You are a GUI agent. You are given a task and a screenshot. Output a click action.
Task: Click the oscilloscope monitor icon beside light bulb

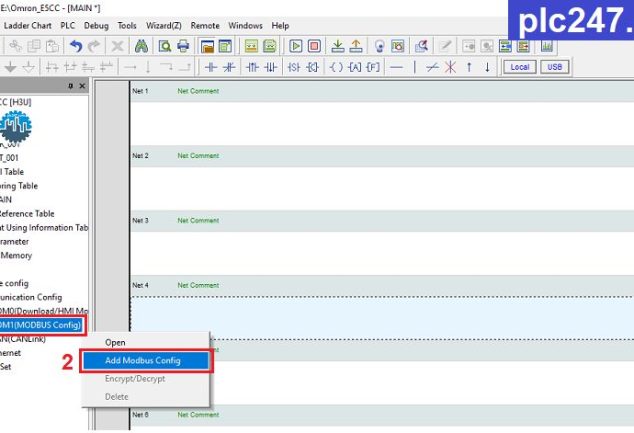[398, 46]
